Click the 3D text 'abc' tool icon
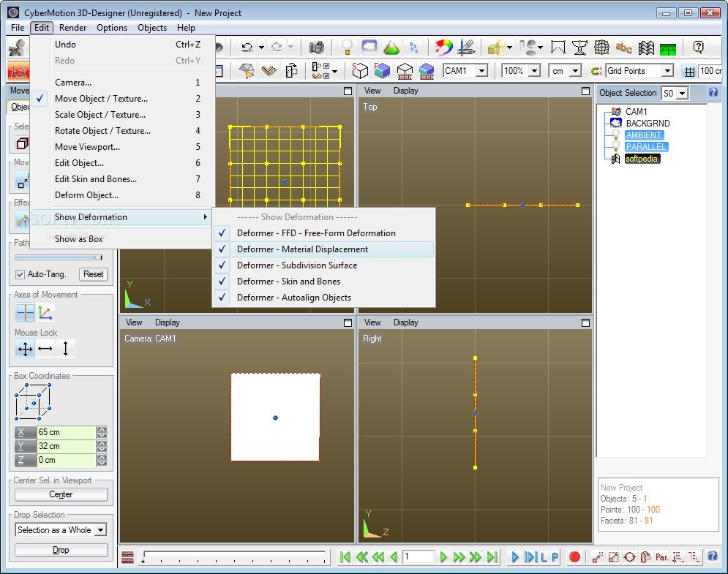Viewport: 728px width, 574px height. coord(623,48)
